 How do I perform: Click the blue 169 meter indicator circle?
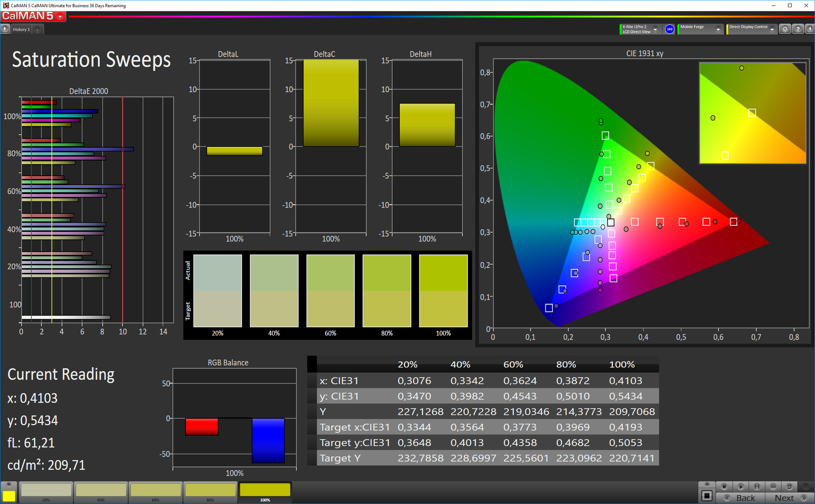tap(669, 29)
